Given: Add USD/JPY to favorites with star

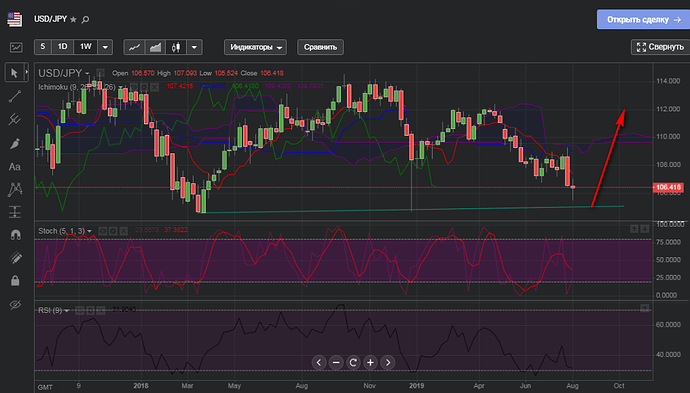Looking at the screenshot, I should click(x=73, y=19).
